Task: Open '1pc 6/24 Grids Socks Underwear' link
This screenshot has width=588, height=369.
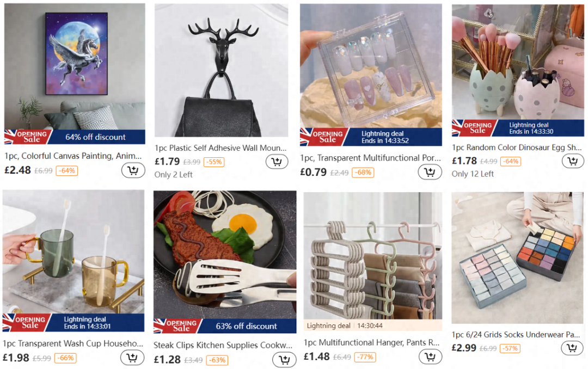Action: tap(516, 334)
